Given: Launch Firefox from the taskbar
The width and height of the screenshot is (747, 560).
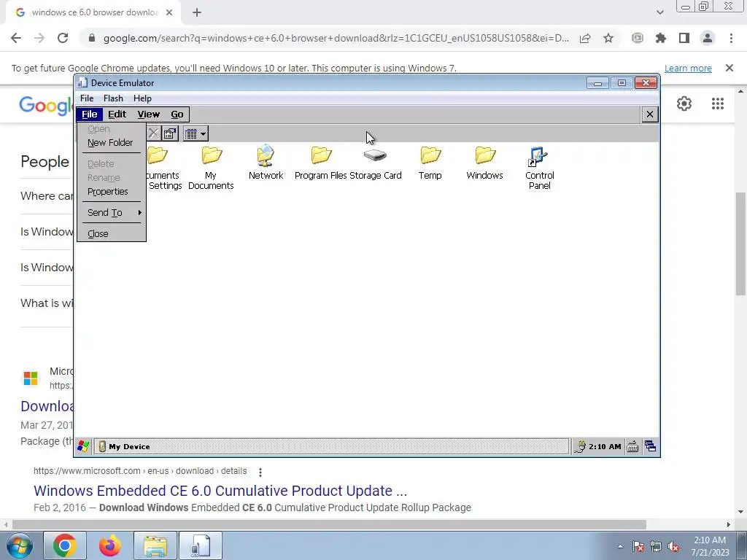Looking at the screenshot, I should tap(110, 545).
